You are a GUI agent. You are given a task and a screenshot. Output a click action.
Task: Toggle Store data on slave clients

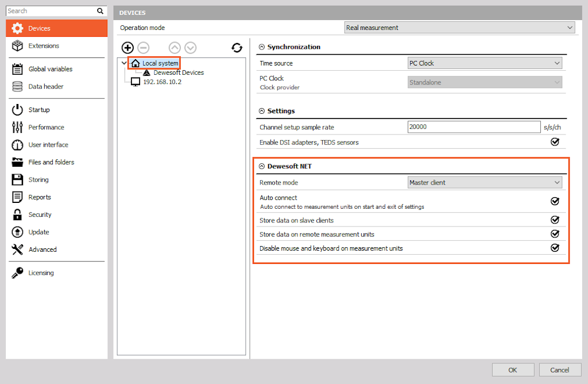pyautogui.click(x=555, y=220)
